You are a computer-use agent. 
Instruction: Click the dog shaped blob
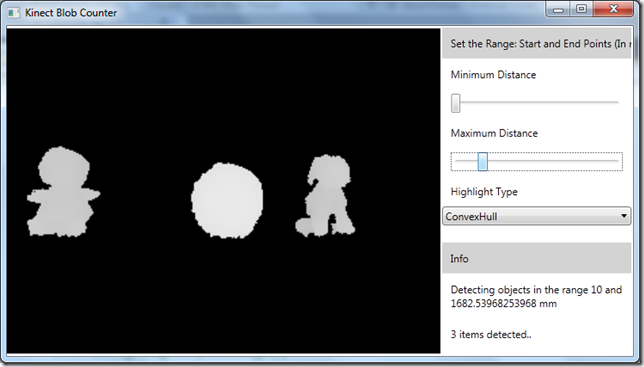326,195
